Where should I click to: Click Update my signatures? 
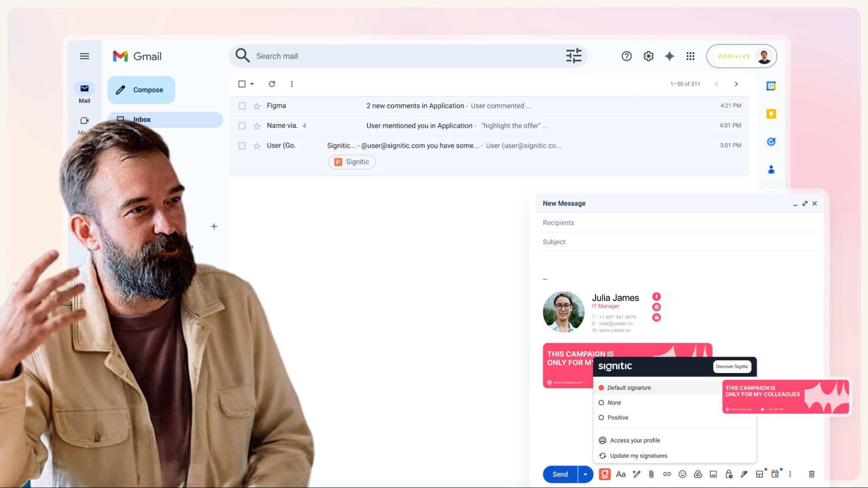click(638, 455)
